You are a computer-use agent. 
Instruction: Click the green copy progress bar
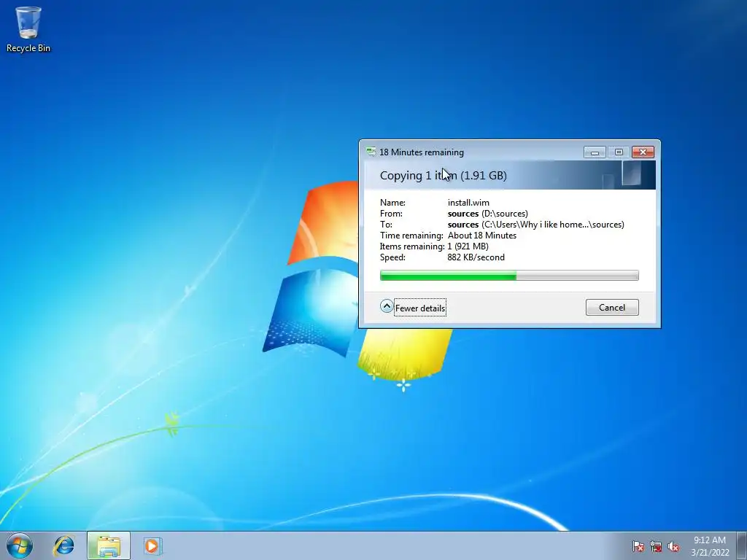tap(509, 275)
